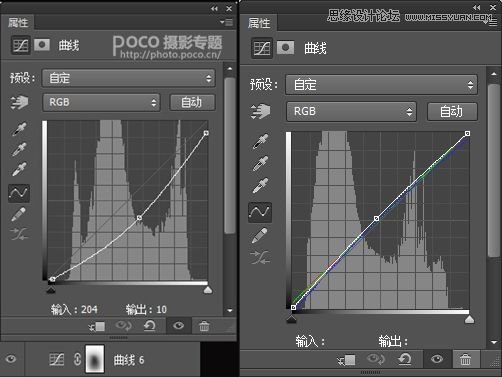Image resolution: width=502 pixels, height=377 pixels.
Task: View previous state icon in left panel
Action: point(124,325)
